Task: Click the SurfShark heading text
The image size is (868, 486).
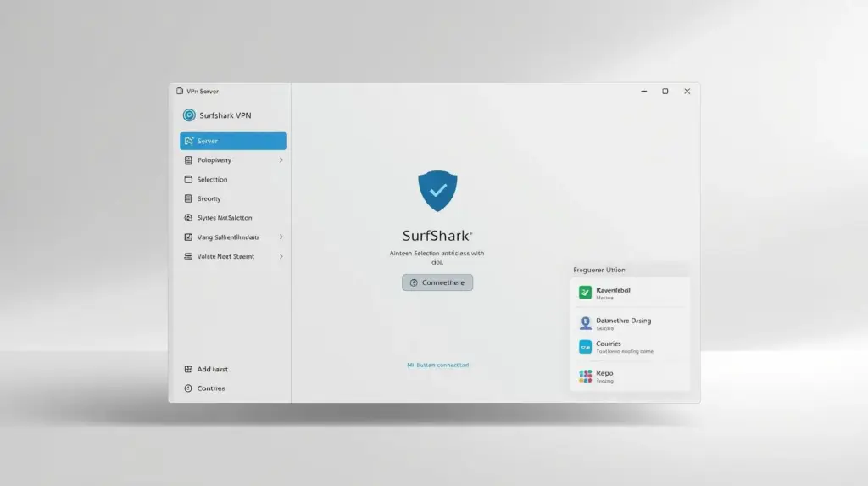Action: (437, 236)
